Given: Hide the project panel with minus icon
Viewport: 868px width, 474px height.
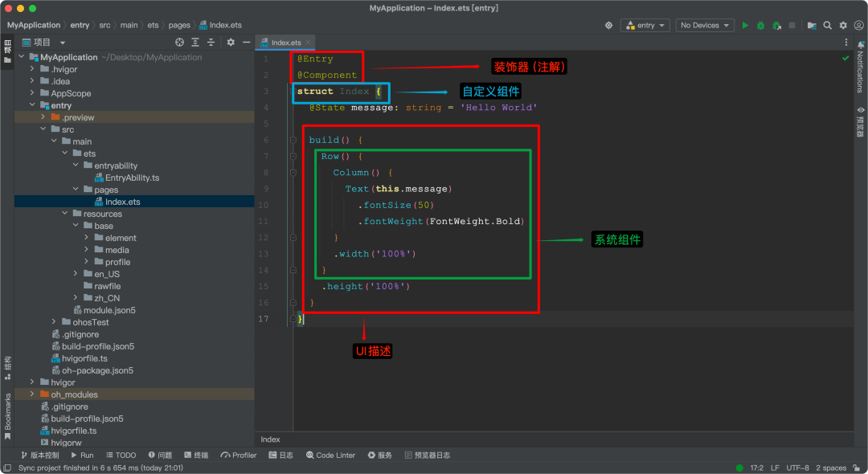Looking at the screenshot, I should (247, 42).
